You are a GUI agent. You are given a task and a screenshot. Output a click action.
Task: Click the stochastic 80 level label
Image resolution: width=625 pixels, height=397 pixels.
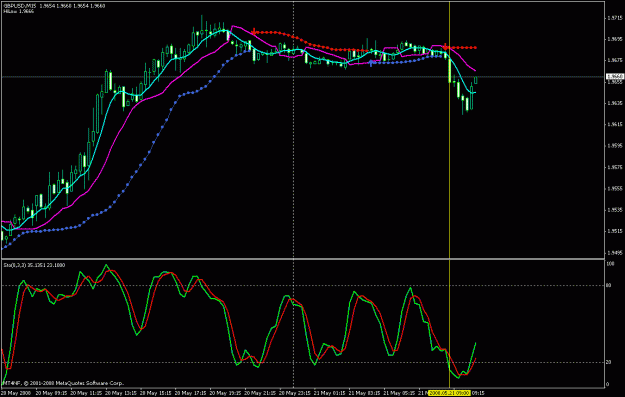609,285
